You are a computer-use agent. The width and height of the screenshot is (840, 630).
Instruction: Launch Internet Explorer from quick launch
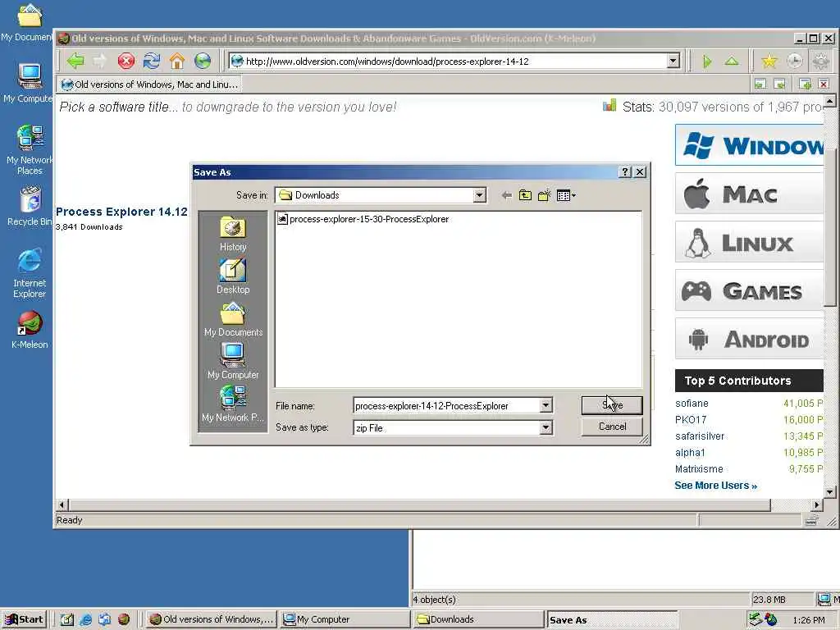(x=85, y=619)
